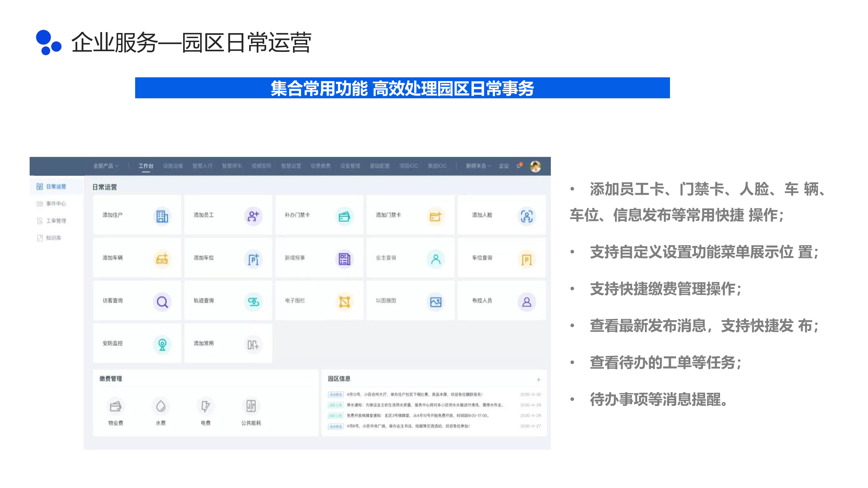Go to 工单管理 in the sidebar
The image size is (868, 488).
coord(56,221)
